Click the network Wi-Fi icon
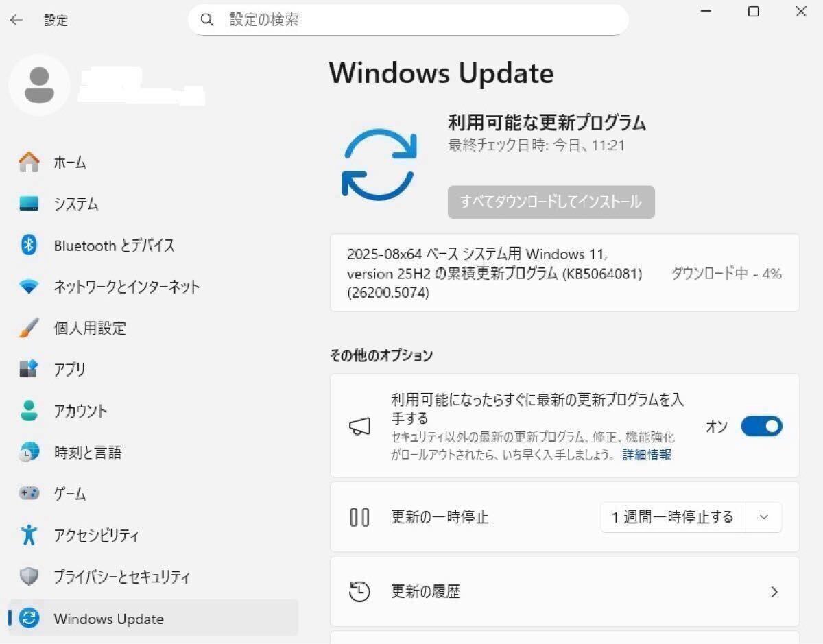The width and height of the screenshot is (823, 644). 29,287
